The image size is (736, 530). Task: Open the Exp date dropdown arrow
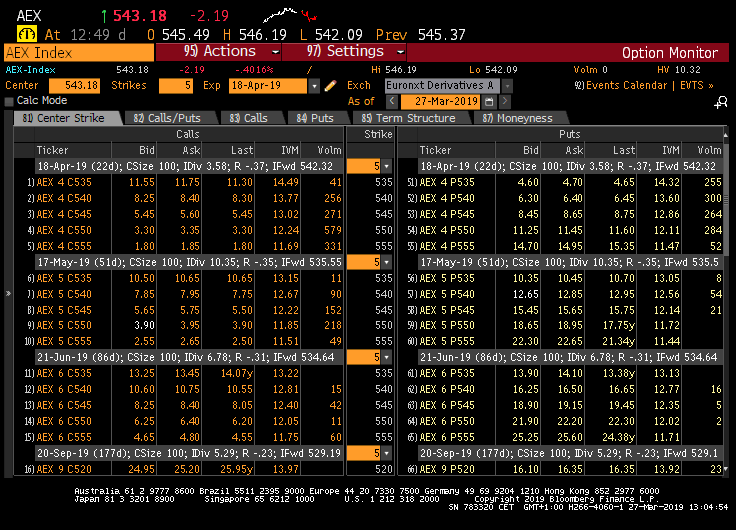pos(314,86)
